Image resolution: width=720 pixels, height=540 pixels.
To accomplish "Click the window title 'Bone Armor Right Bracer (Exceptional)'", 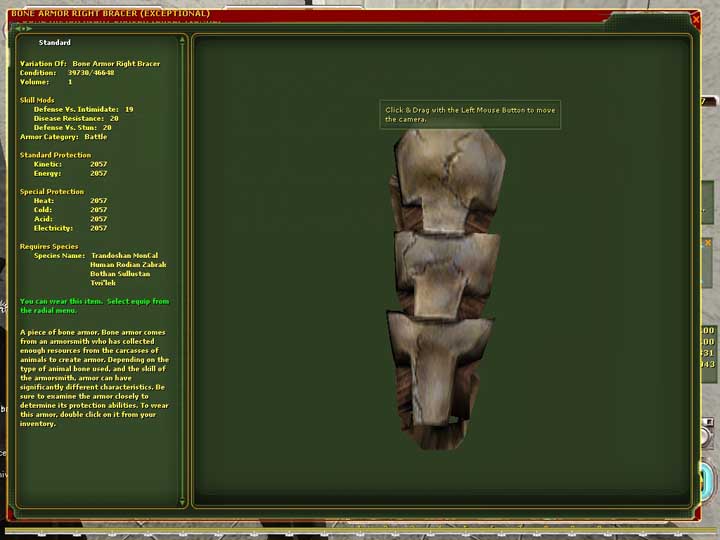I will pos(110,13).
